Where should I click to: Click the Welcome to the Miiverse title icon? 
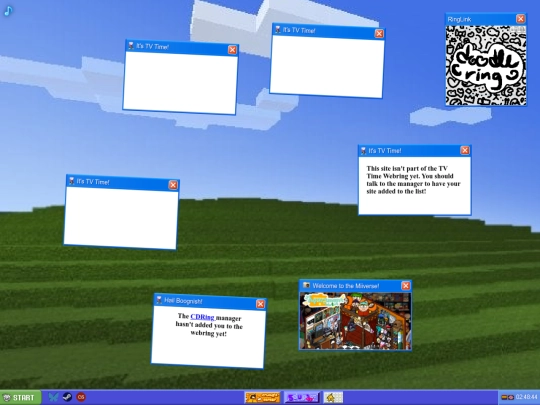[x=306, y=285]
